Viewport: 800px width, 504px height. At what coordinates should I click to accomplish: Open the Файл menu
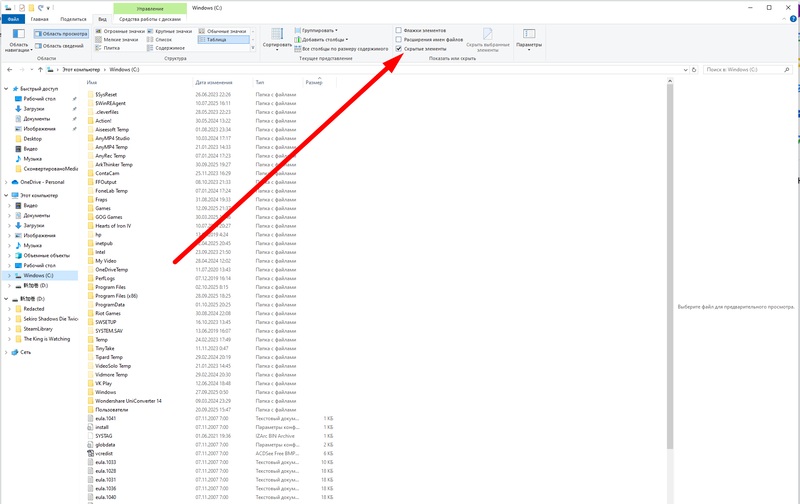14,19
